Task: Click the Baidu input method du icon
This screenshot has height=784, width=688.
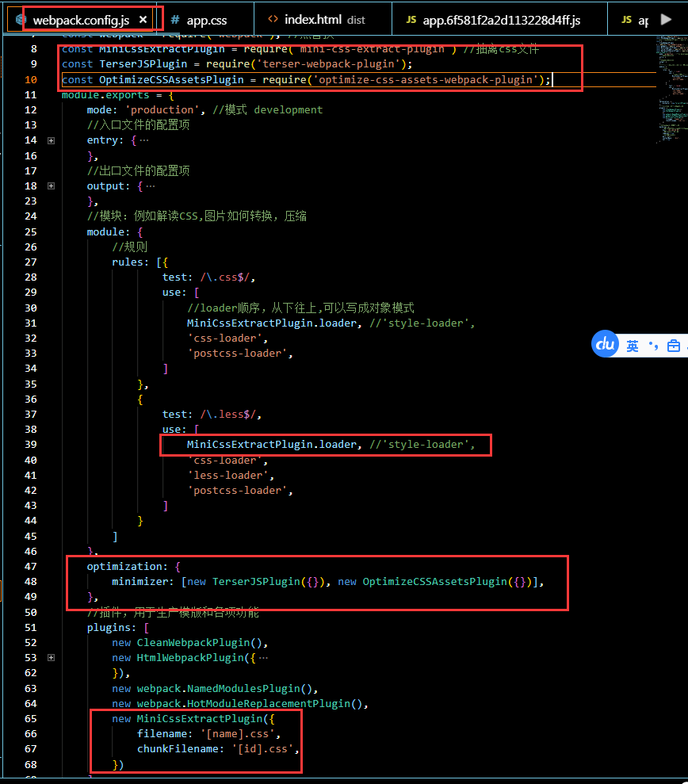Action: coord(605,343)
